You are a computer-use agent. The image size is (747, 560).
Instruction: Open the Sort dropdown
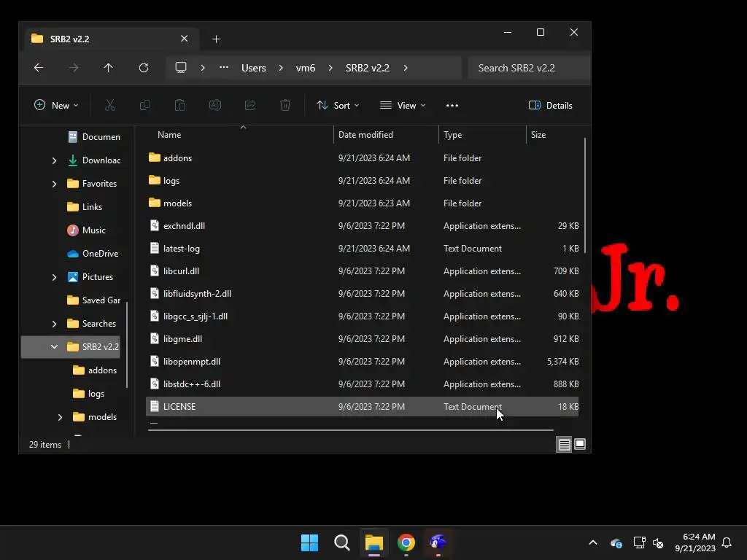tap(338, 105)
